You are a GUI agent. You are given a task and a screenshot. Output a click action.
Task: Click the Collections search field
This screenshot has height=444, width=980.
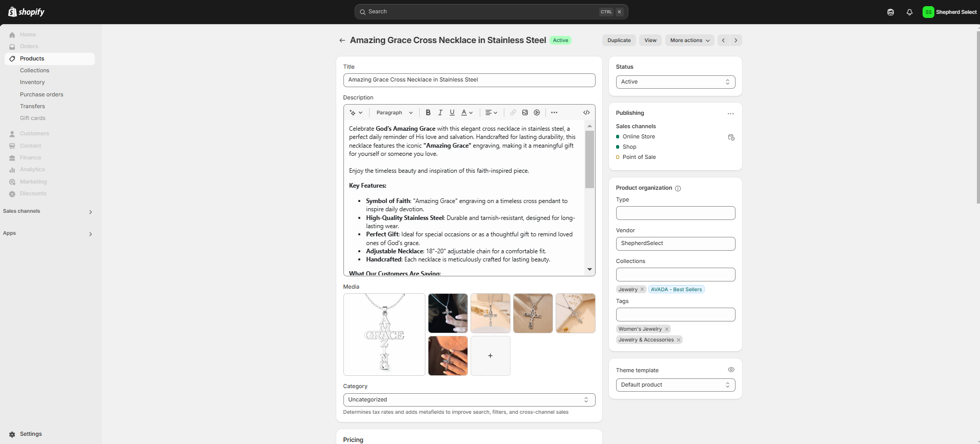(676, 275)
